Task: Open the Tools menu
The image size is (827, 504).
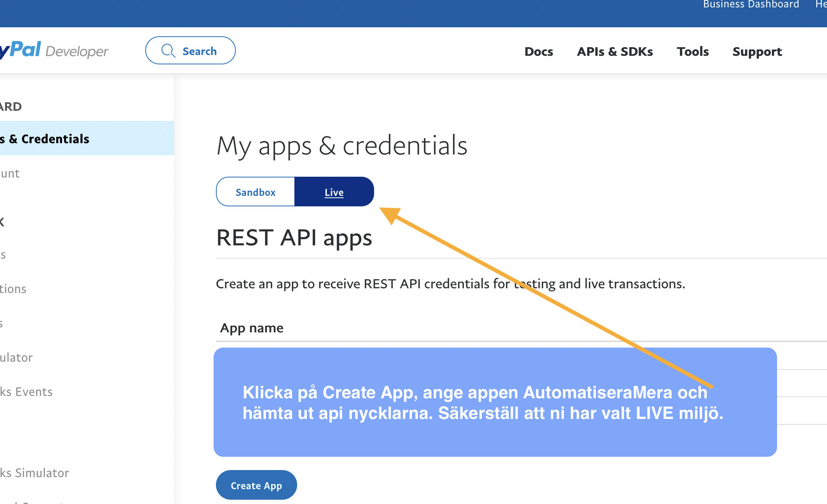Action: pos(693,51)
